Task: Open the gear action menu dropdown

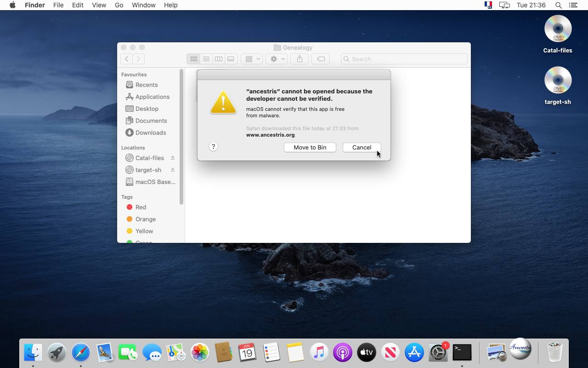Action: click(x=277, y=59)
